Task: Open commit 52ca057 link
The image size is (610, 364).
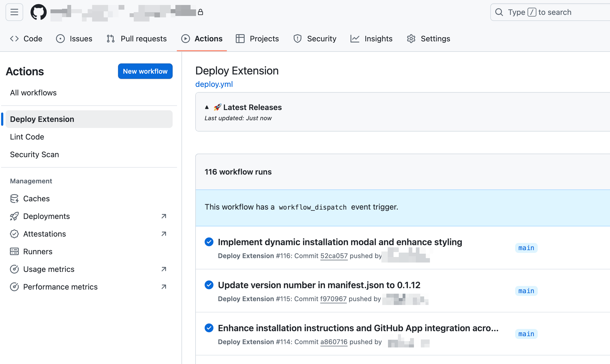Action: [334, 256]
